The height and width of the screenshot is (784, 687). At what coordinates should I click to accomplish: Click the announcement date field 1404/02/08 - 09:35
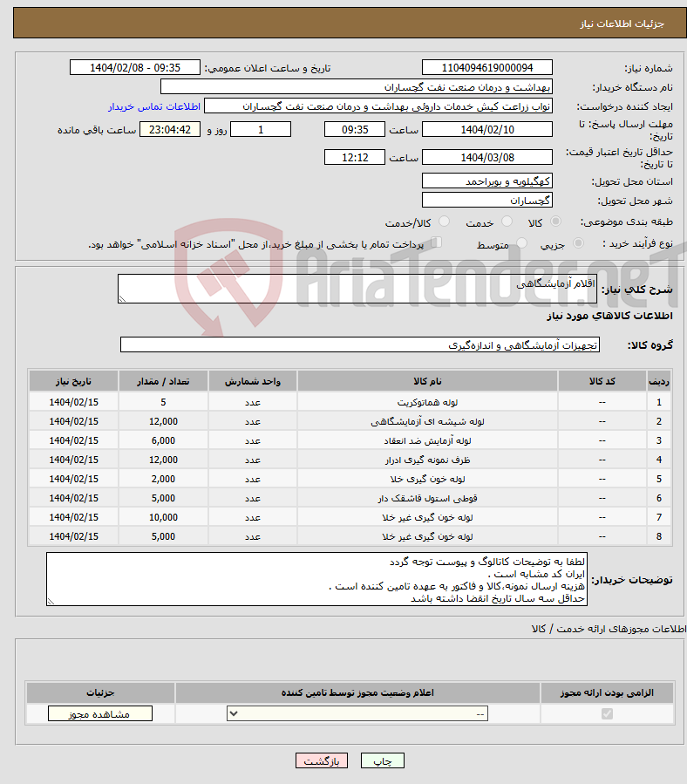[x=135, y=67]
